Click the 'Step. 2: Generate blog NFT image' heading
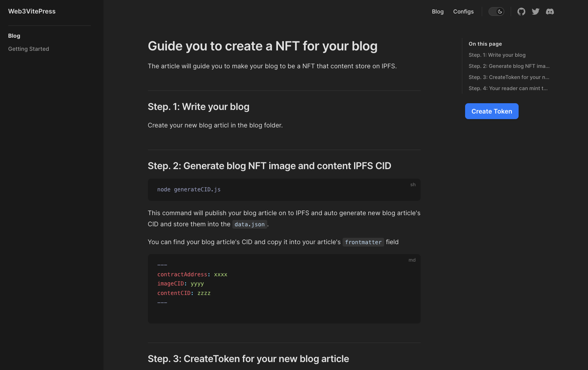588x370 pixels. pyautogui.click(x=270, y=166)
